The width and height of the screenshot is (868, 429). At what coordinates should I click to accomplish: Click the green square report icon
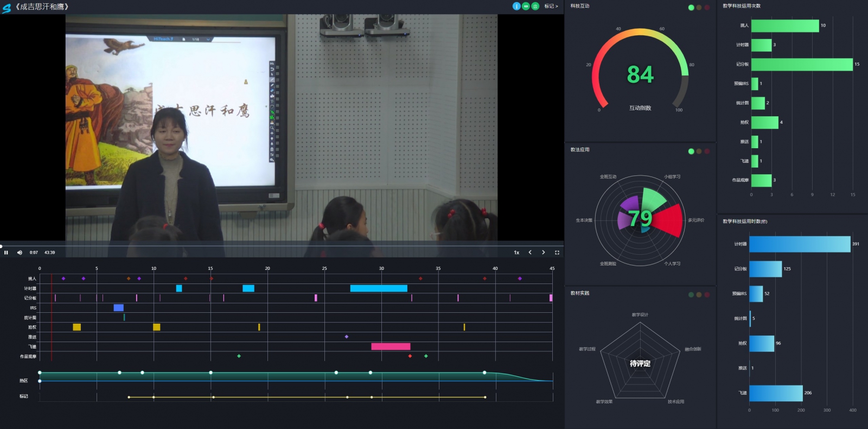(x=535, y=6)
